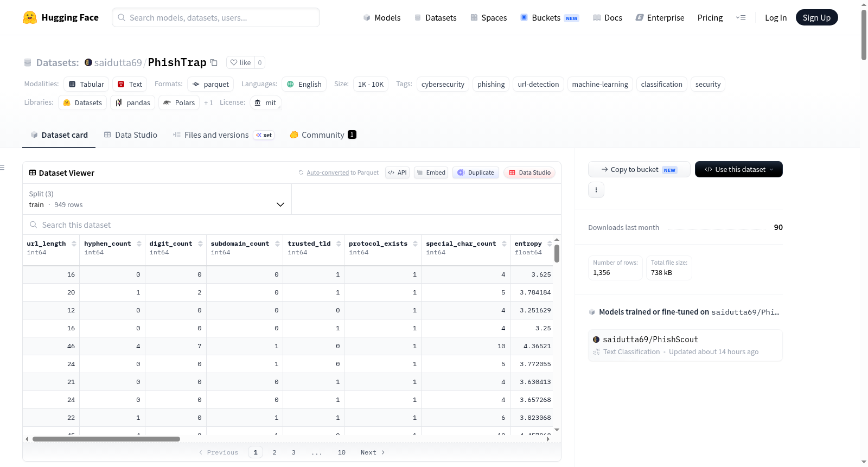
Task: Click the API button in Dataset Viewer
Action: [397, 172]
